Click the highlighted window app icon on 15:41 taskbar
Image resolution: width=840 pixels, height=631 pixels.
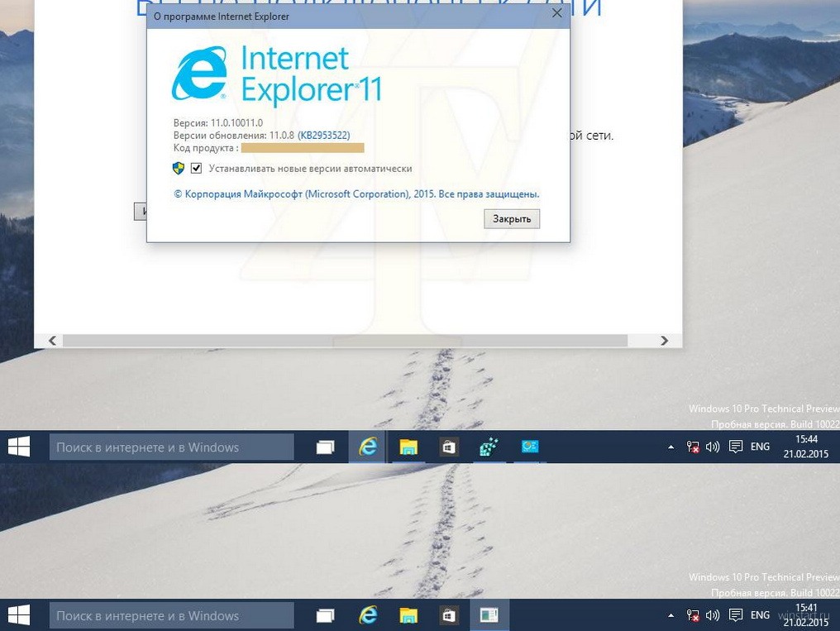(489, 615)
